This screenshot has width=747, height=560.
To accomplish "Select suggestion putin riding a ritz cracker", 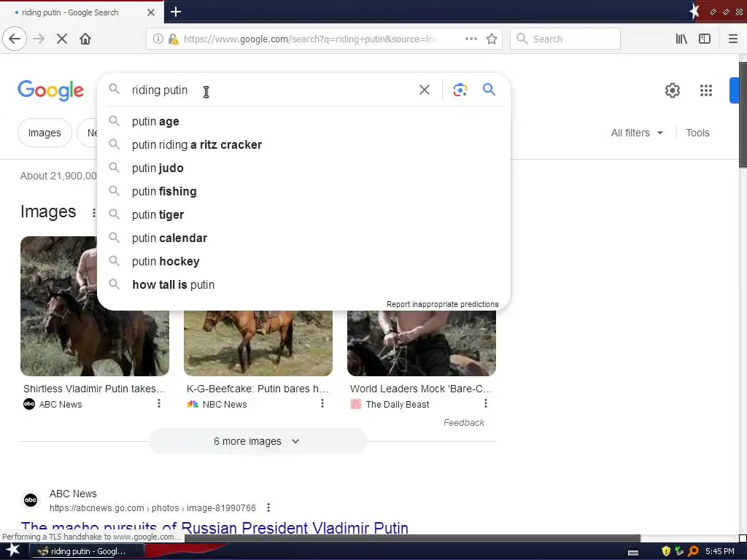I will 303,145.
